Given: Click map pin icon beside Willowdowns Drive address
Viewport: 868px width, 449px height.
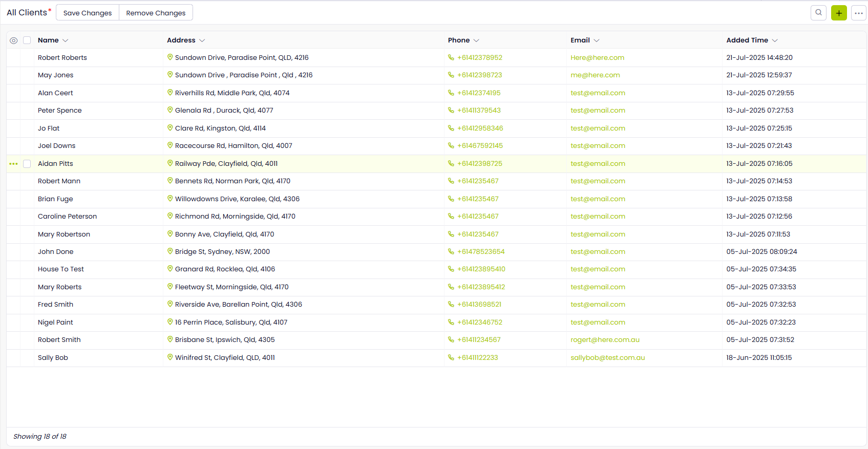Looking at the screenshot, I should 170,199.
